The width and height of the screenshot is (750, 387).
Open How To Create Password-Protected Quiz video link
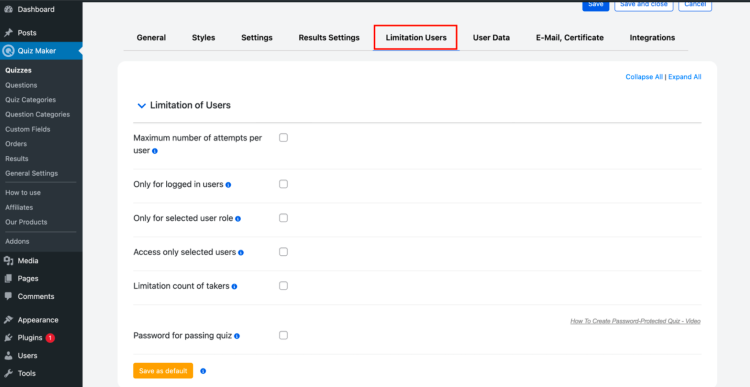(x=635, y=321)
